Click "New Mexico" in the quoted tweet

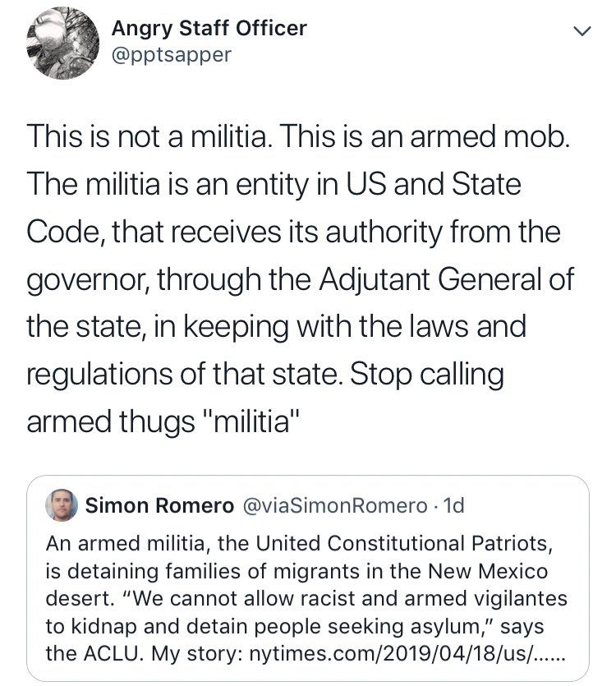point(488,571)
